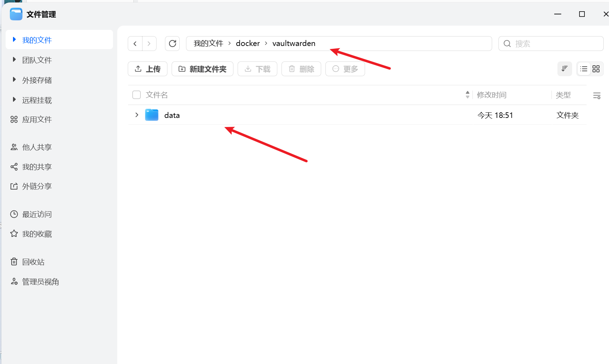Go forward with the right arrow button

click(x=149, y=44)
